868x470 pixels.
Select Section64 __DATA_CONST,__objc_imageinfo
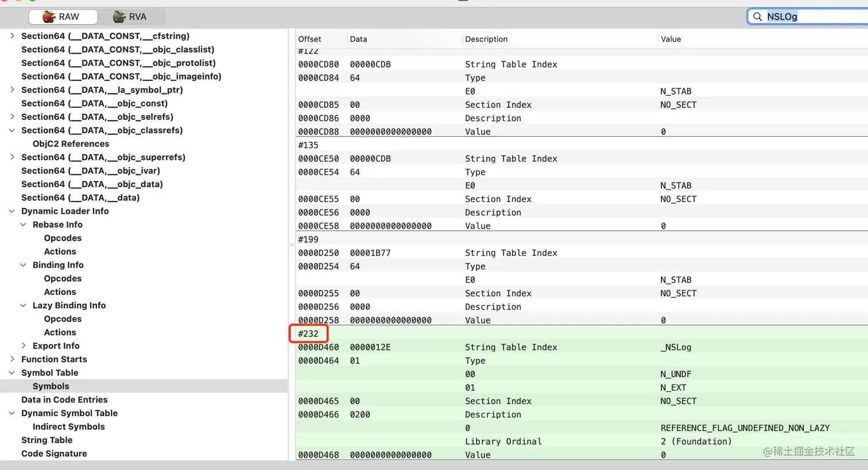tap(121, 76)
